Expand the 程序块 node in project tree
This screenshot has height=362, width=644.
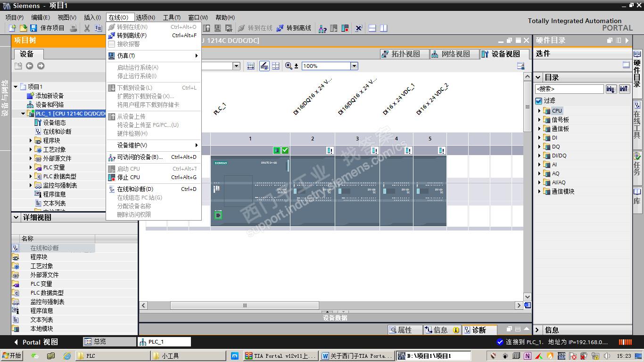point(31,140)
